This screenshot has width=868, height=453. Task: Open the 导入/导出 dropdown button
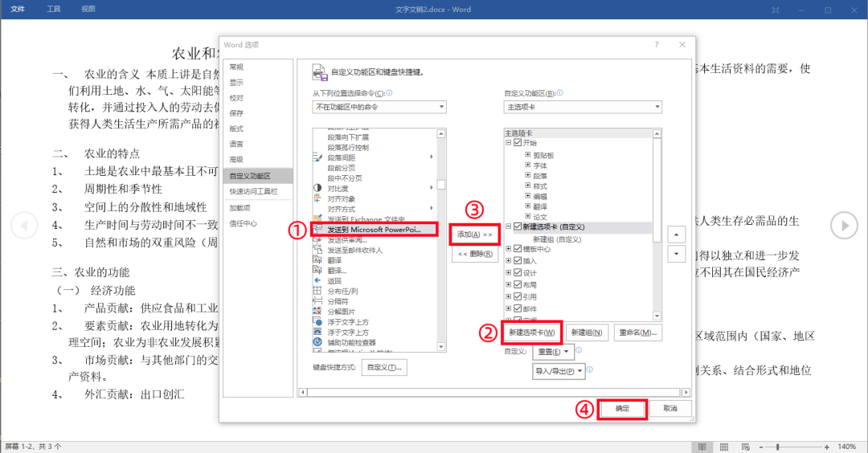click(x=559, y=371)
